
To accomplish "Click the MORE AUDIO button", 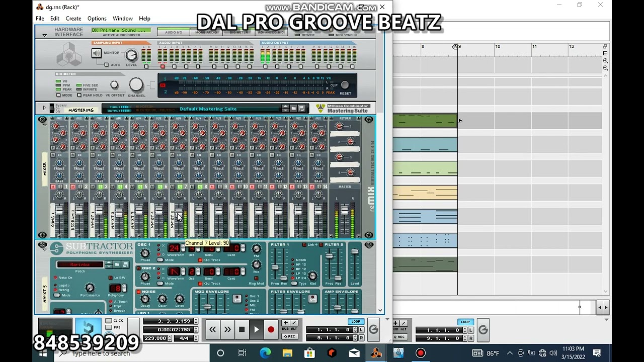I will [206, 32].
